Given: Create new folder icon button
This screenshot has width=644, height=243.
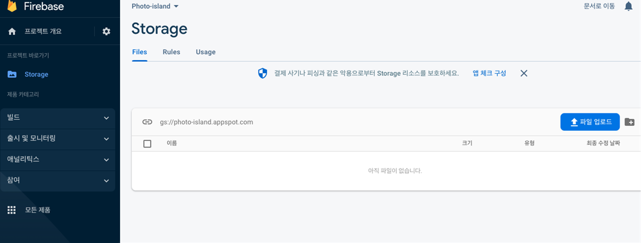Looking at the screenshot, I should 629,122.
